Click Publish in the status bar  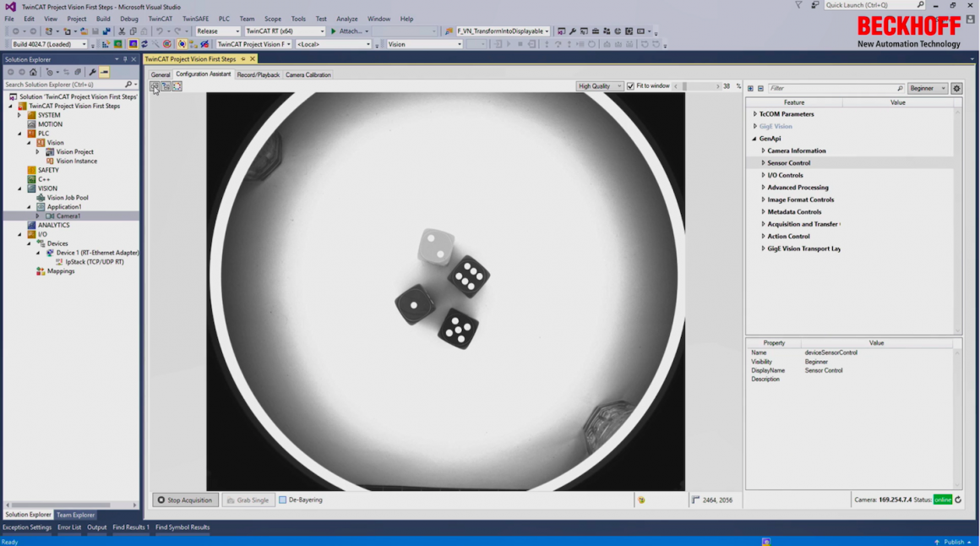[x=953, y=542]
